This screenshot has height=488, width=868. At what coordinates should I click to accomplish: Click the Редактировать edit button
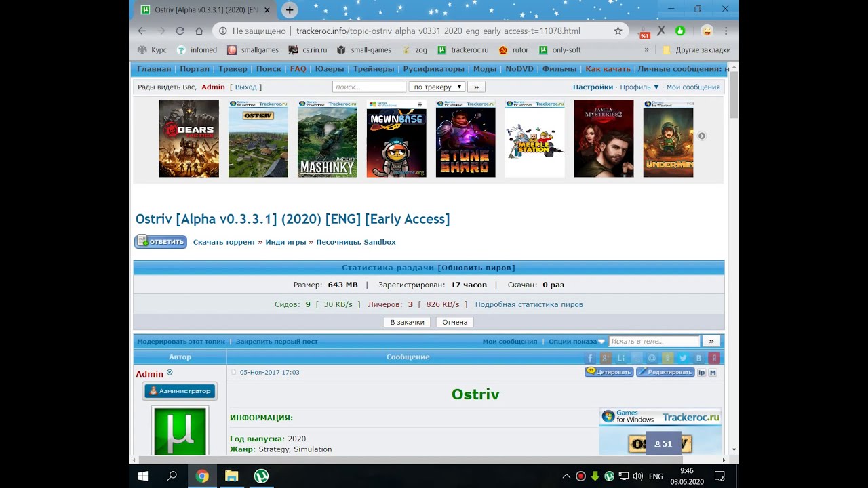click(665, 371)
